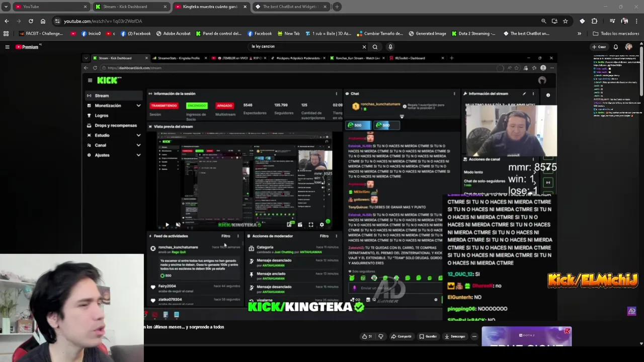Screen dimensions: 644x362
Task: Open the 1 sub = Baile bookmark
Action: (x=328, y=34)
